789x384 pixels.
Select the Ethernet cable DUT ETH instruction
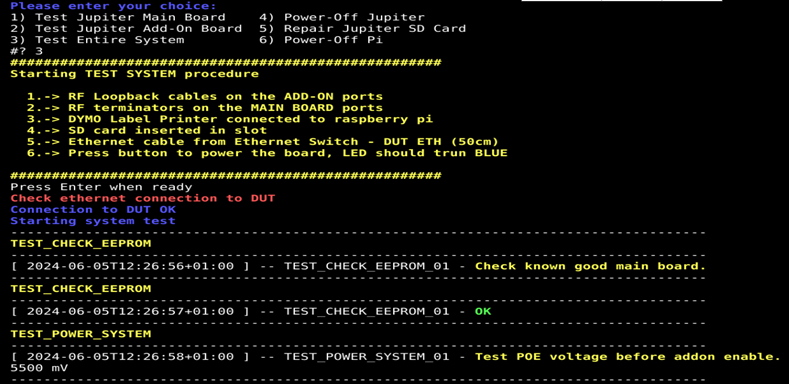(x=263, y=141)
